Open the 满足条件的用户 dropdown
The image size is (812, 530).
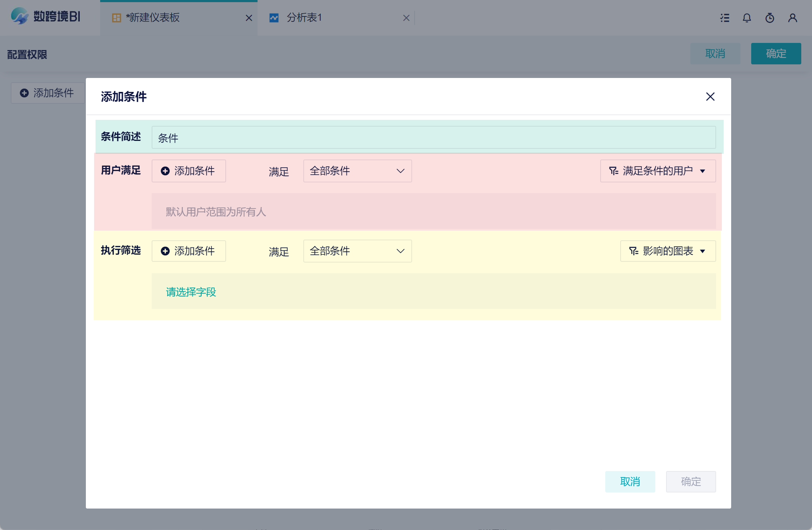coord(657,171)
